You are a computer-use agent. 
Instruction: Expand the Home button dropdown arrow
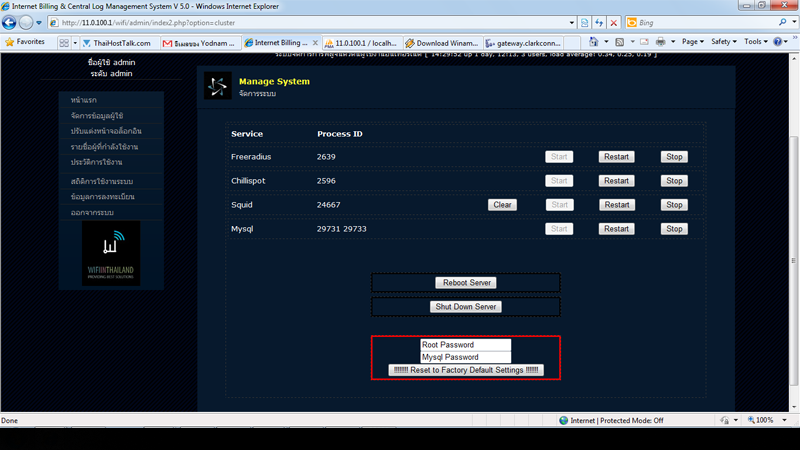(606, 42)
